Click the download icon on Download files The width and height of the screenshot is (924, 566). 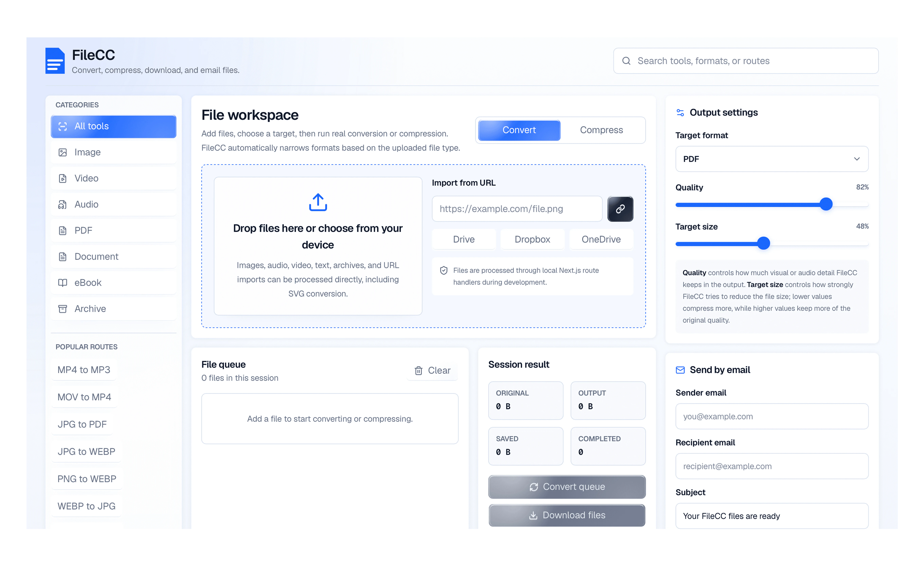(533, 515)
